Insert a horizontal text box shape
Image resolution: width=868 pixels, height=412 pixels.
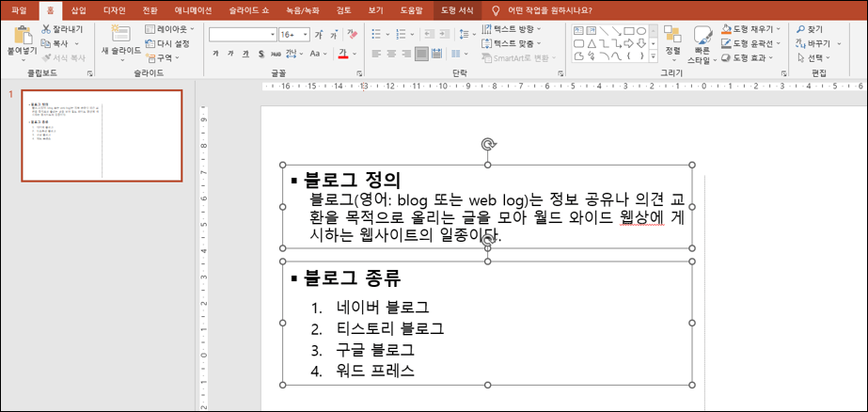coord(578,30)
